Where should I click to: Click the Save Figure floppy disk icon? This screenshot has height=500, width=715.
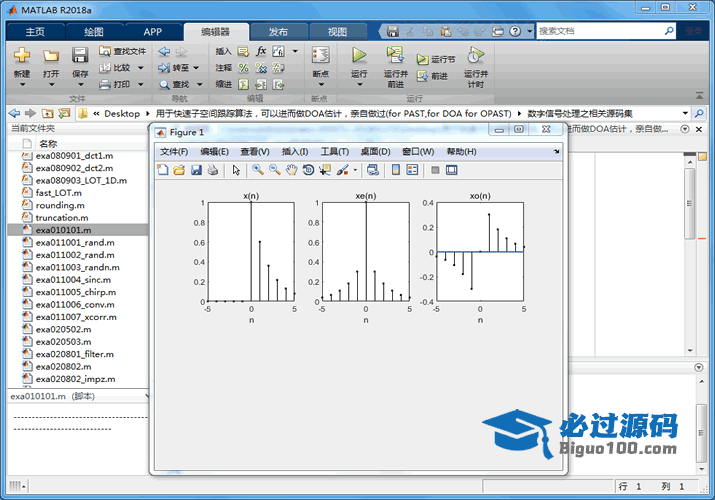[x=196, y=170]
